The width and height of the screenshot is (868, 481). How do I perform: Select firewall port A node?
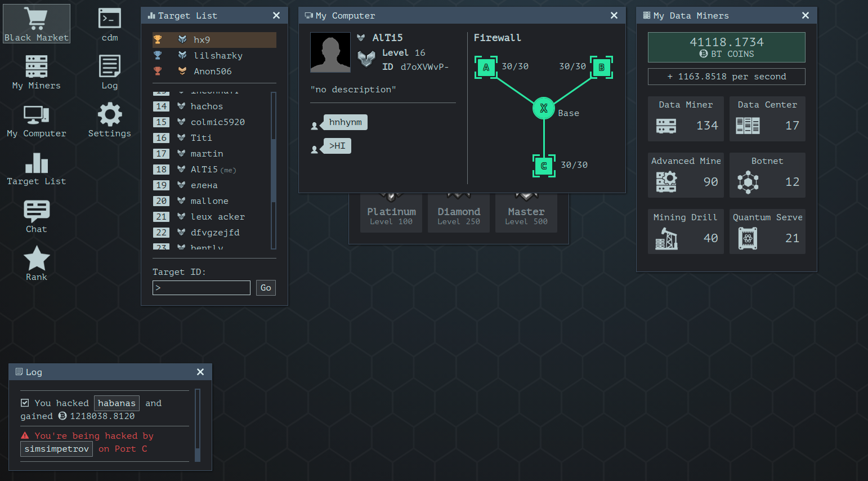(486, 68)
